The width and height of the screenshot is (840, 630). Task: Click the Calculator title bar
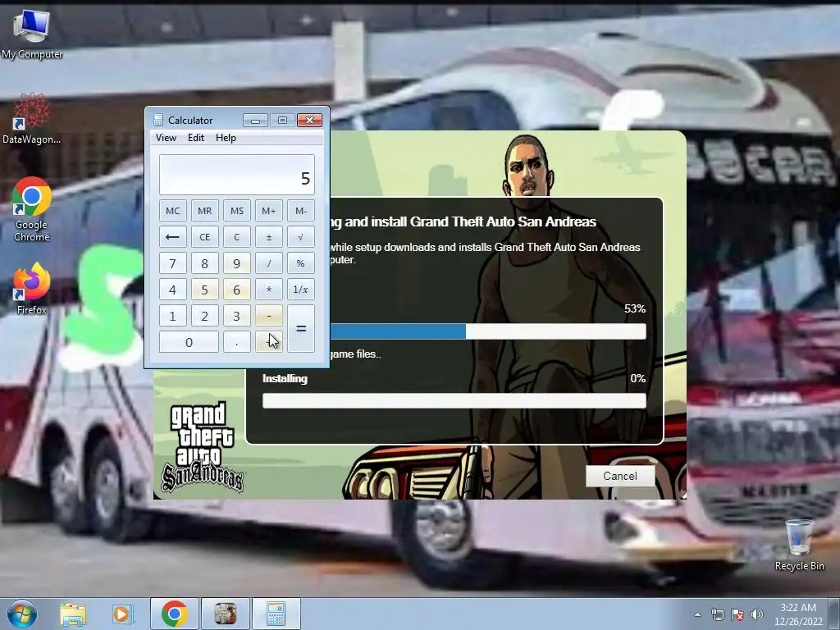coord(195,120)
